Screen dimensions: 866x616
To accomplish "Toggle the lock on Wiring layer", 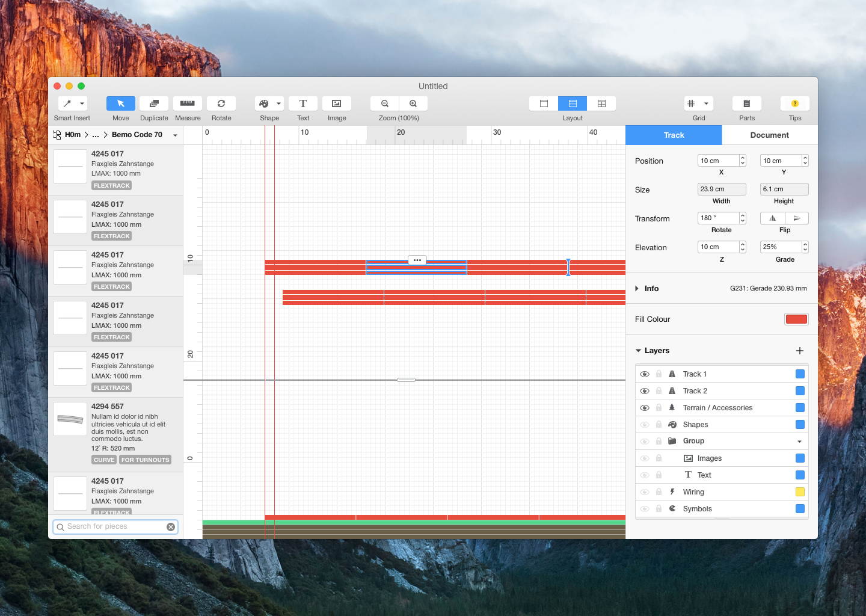I will (x=659, y=492).
